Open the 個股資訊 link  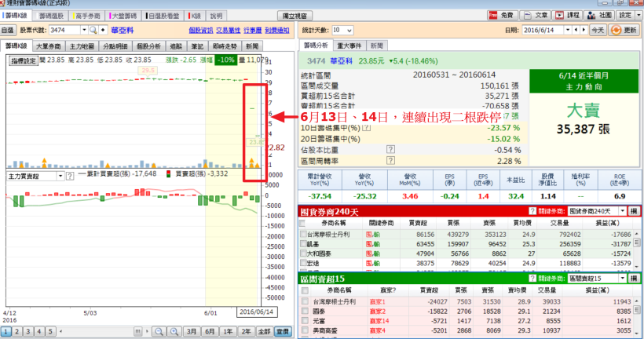click(201, 30)
